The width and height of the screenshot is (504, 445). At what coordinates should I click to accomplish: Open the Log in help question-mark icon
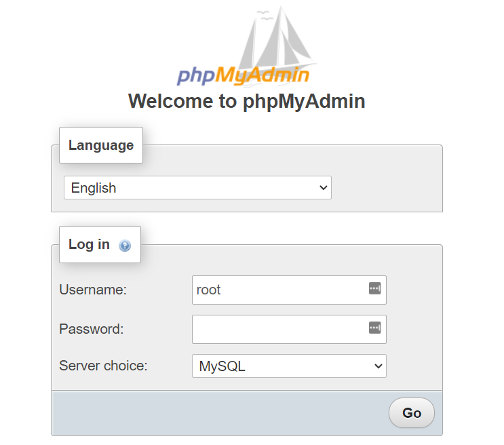tap(125, 246)
